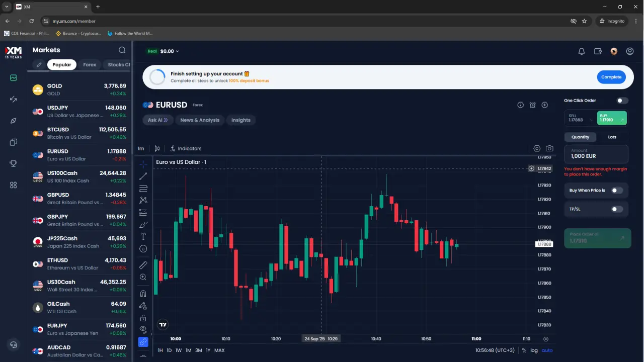The image size is (644, 362).
Task: Toggle magnet mode on chart
Action: click(143, 294)
